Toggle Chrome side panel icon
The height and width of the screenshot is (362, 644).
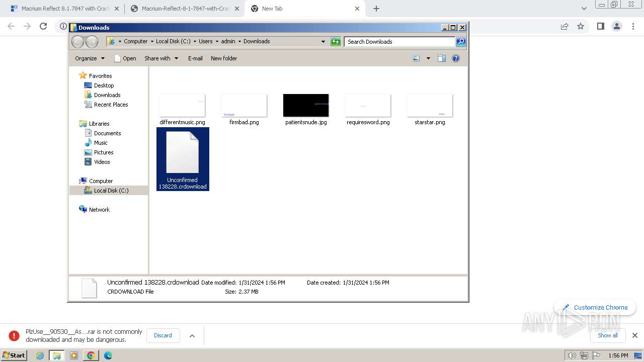tap(600, 26)
